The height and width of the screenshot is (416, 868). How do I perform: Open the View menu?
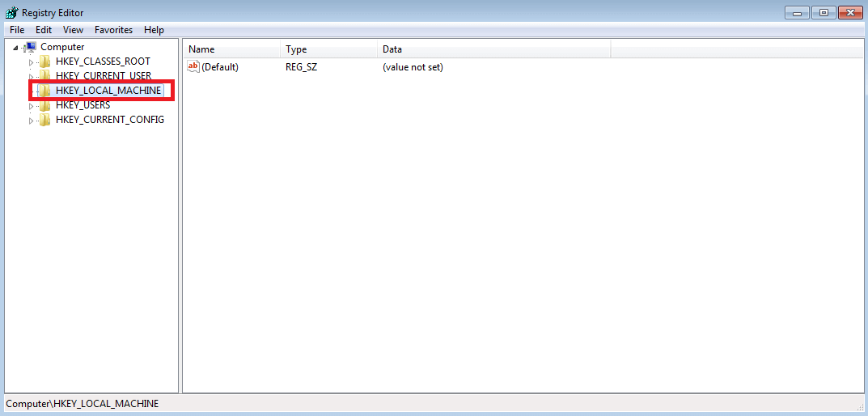coord(73,30)
